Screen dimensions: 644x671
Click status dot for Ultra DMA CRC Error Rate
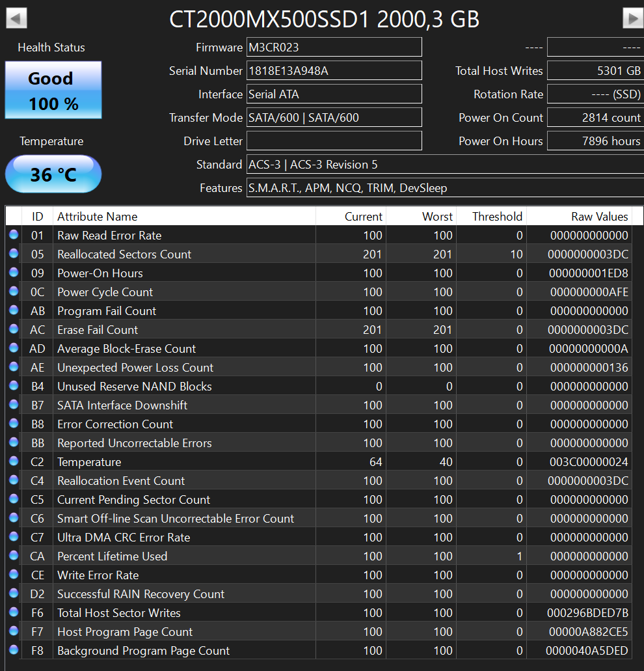(x=14, y=536)
